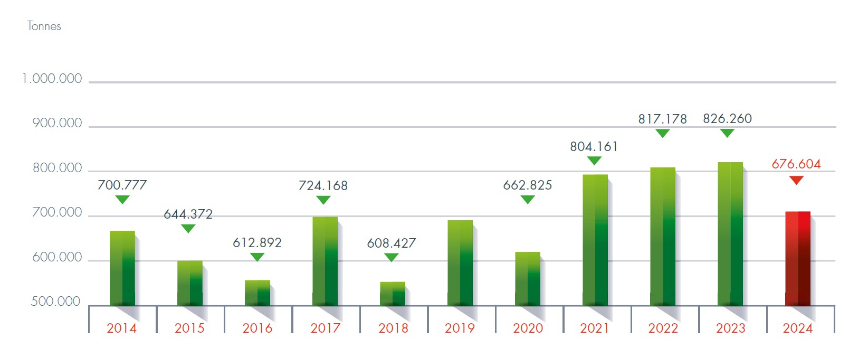Select the 2014 year label
868x357 pixels.
coord(122,328)
